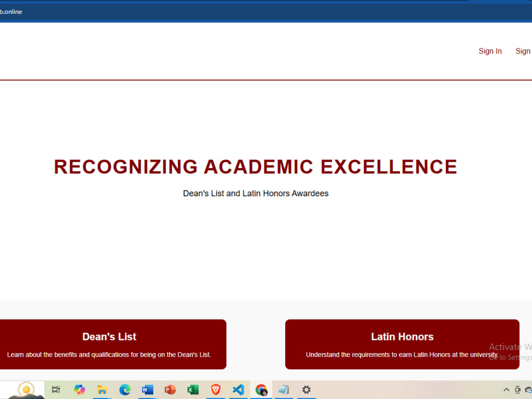The height and width of the screenshot is (399, 532).
Task: Show hidden system tray icons
Action: [506, 389]
